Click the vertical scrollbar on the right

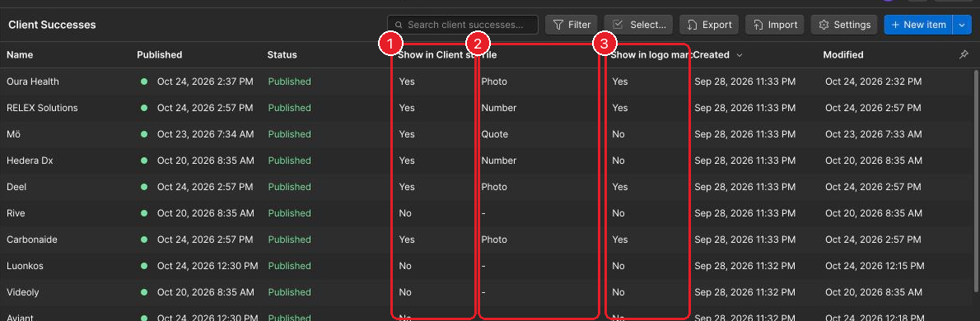pos(976,181)
